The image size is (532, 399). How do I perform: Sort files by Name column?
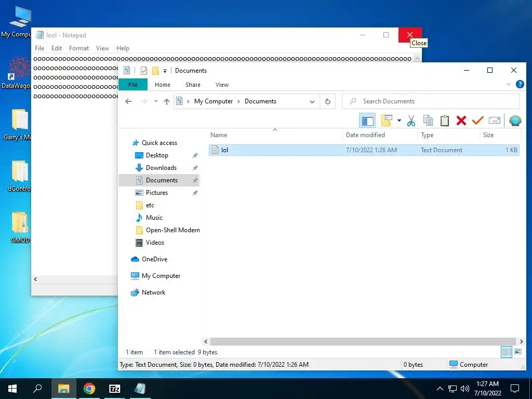tap(275, 135)
